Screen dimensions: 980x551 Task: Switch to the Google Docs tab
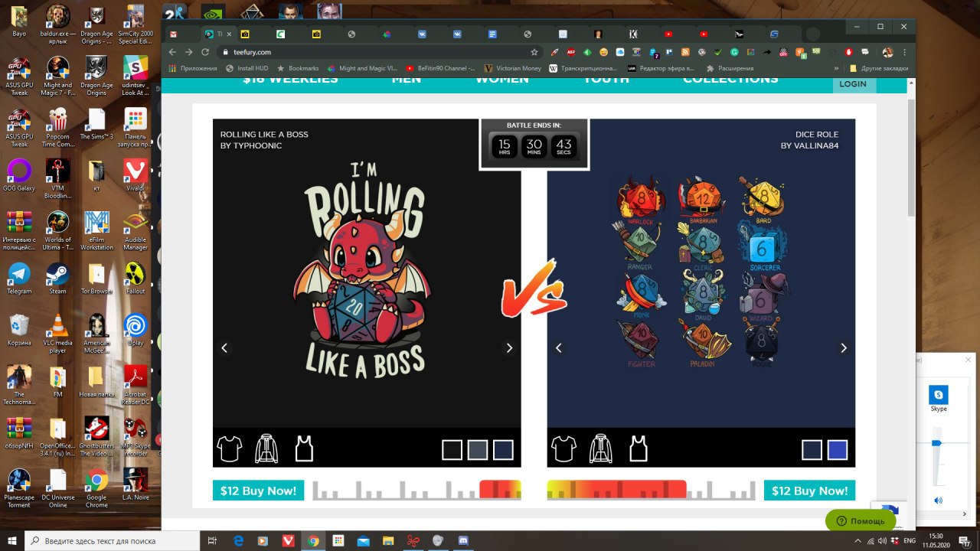492,34
